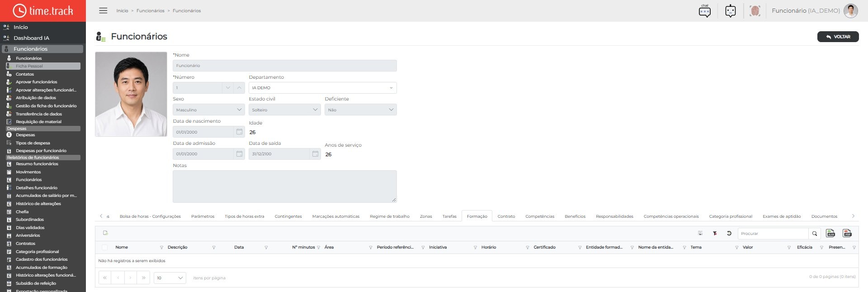
Task: Export the grid to PDF
Action: [847, 233]
